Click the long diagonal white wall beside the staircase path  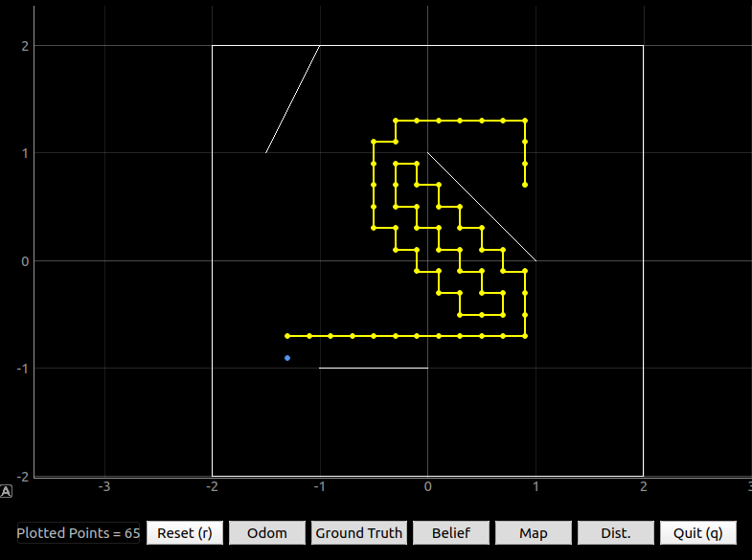pyautogui.click(x=482, y=207)
